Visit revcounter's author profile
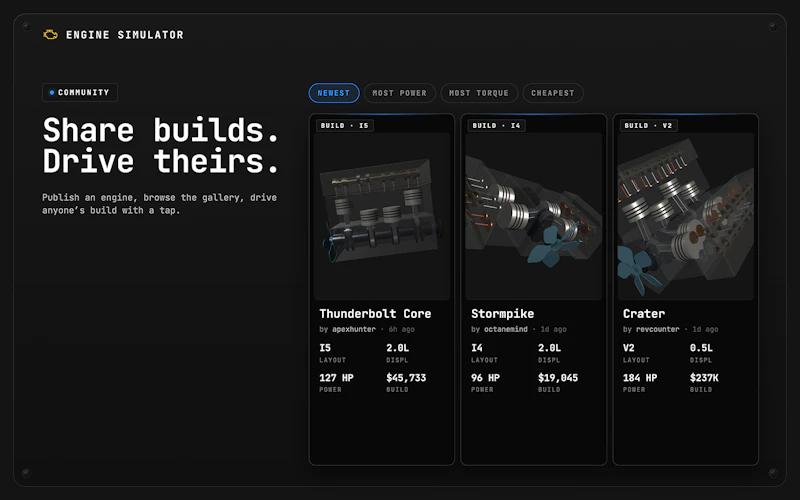800x500 pixels. 657,329
